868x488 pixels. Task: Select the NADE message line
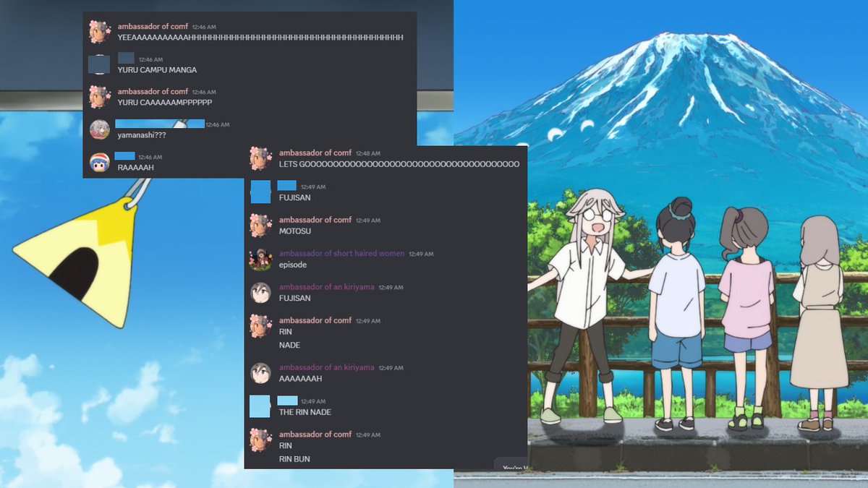[289, 345]
